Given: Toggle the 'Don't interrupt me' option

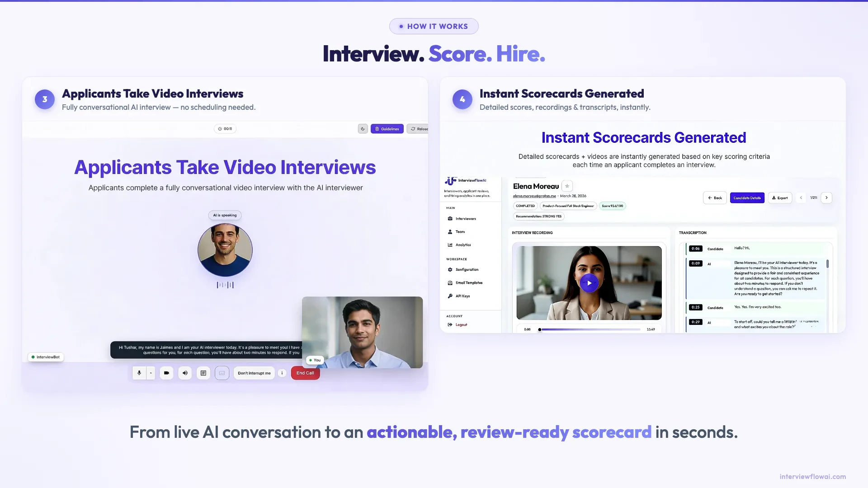Looking at the screenshot, I should click(254, 373).
